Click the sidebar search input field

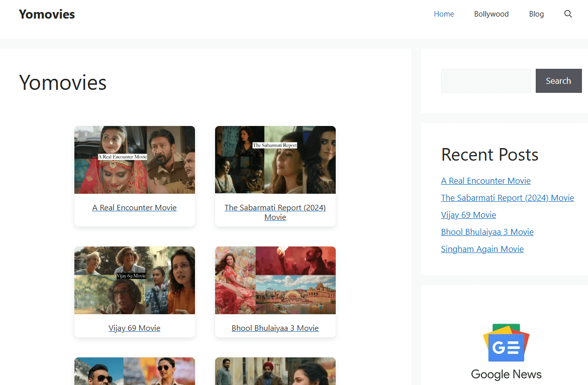click(485, 80)
